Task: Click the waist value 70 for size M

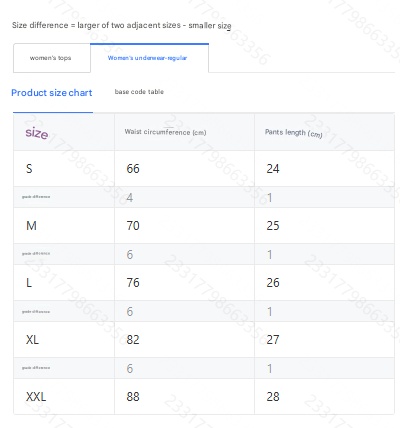Action: coord(133,226)
